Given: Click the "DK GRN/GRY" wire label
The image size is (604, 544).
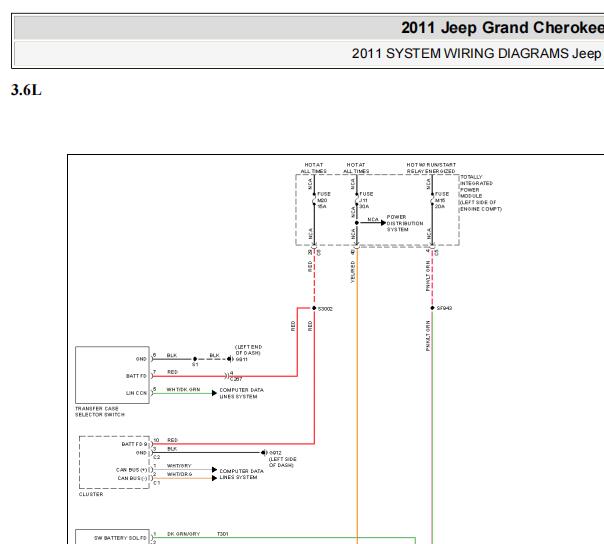Looking at the screenshot, I should (183, 534).
